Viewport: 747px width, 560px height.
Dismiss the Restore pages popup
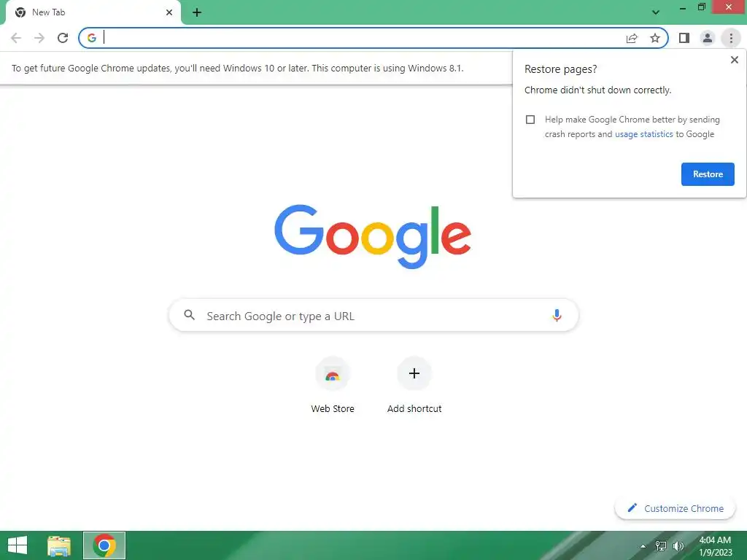(x=734, y=60)
